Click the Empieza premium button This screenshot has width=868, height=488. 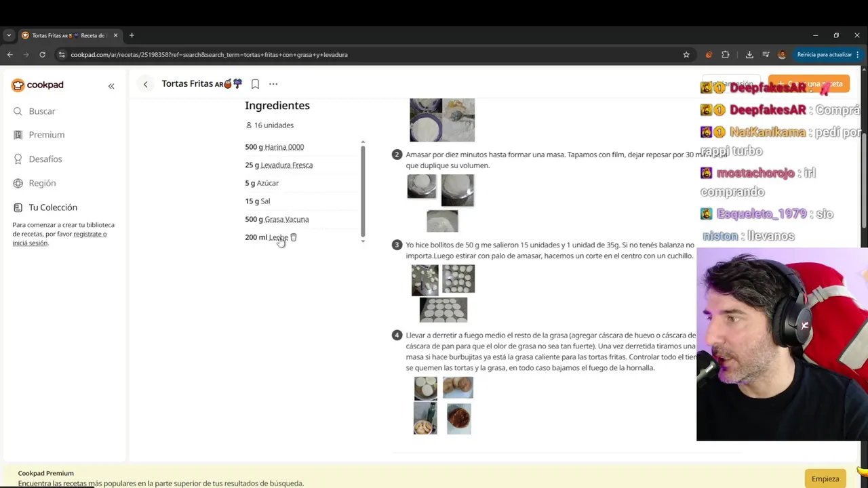pos(825,479)
